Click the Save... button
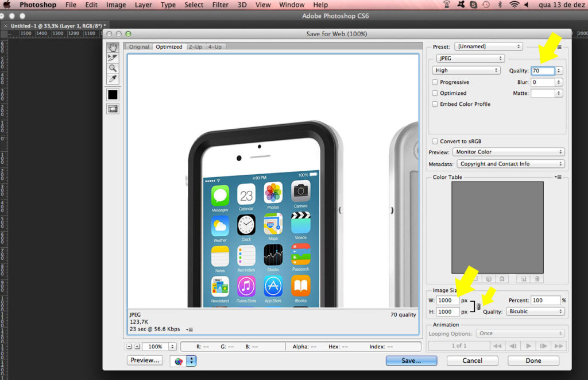 click(x=411, y=360)
